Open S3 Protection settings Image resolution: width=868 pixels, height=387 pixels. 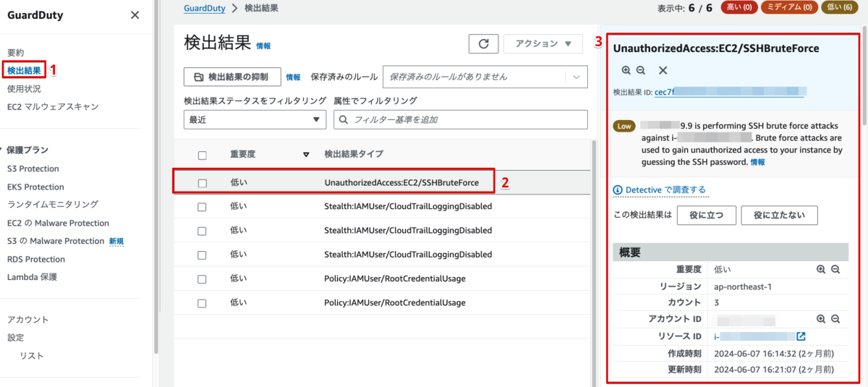(33, 169)
